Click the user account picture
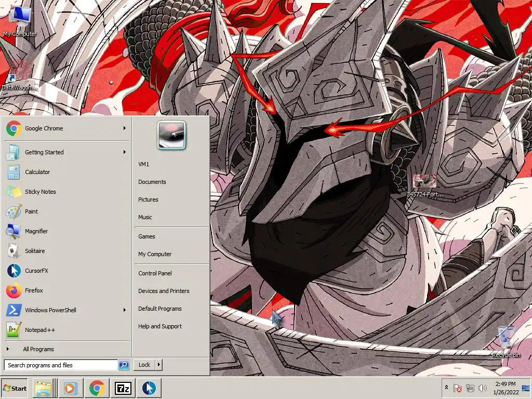This screenshot has width=532, height=399. click(x=171, y=135)
